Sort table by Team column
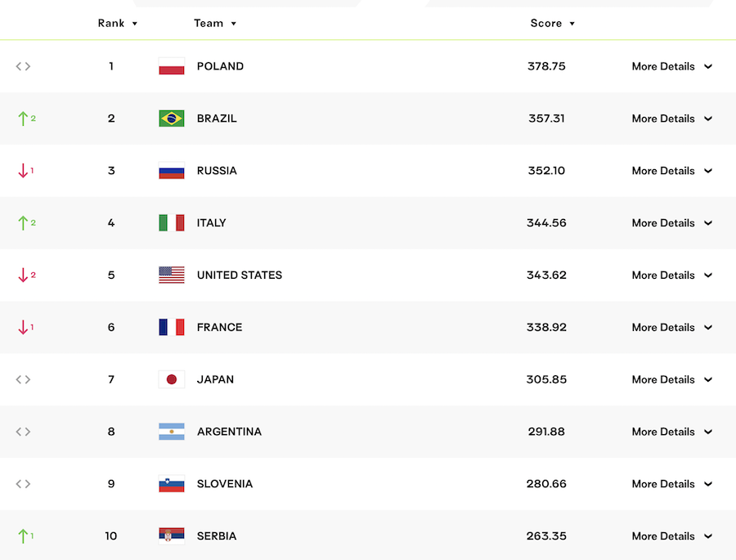The width and height of the screenshot is (736, 560). (215, 23)
